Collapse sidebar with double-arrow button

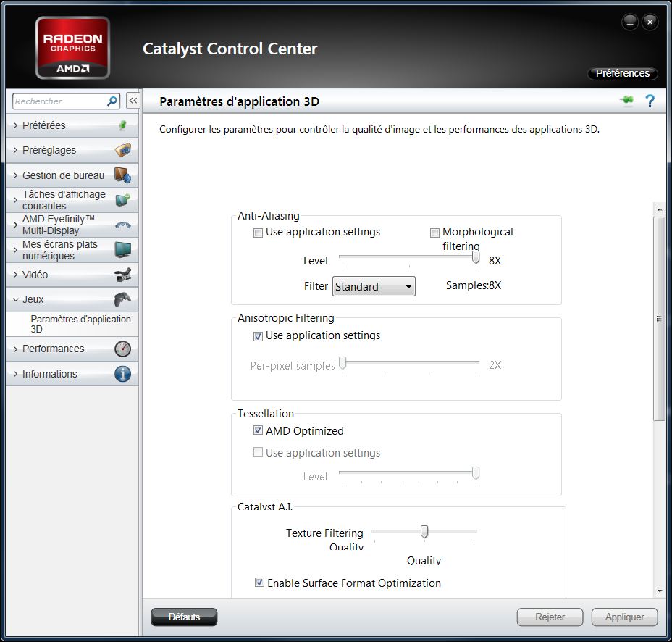(x=133, y=101)
